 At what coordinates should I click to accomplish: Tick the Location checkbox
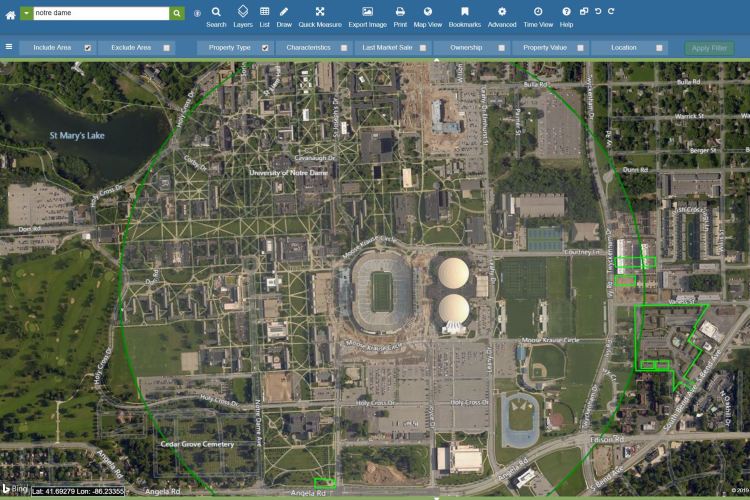[x=659, y=48]
